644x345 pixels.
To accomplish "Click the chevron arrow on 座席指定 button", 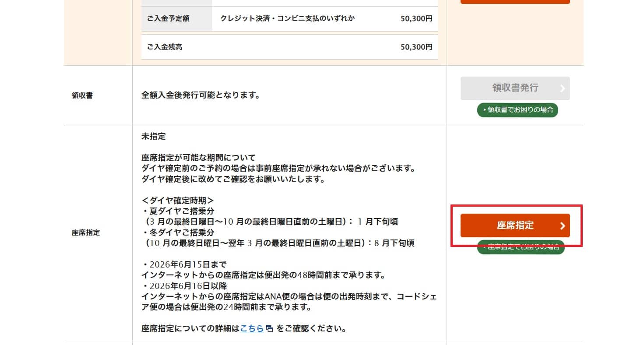I will 563,226.
